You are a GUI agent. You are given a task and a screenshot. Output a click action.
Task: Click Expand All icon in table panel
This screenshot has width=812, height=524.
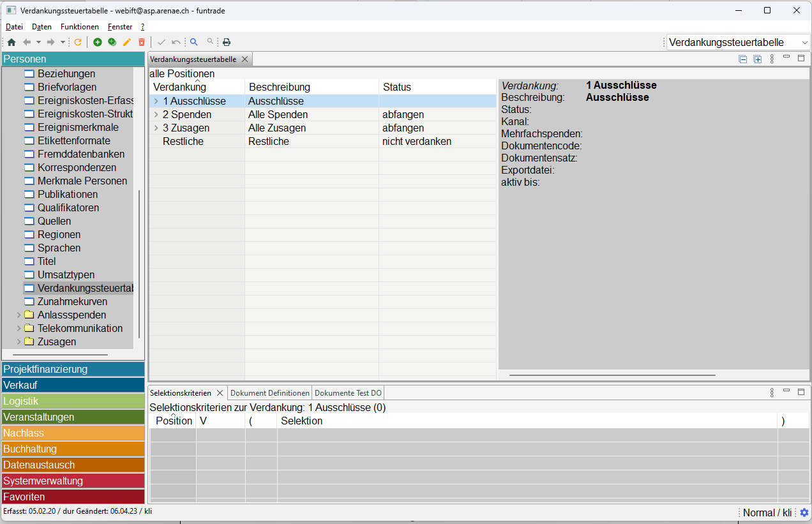pos(758,59)
